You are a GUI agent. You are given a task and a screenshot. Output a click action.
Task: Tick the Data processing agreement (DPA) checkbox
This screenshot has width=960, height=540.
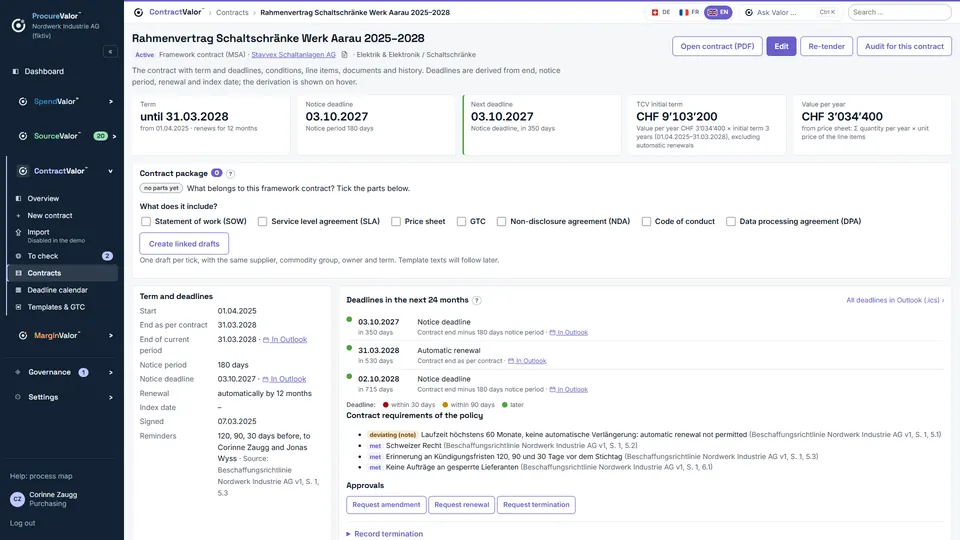click(731, 222)
